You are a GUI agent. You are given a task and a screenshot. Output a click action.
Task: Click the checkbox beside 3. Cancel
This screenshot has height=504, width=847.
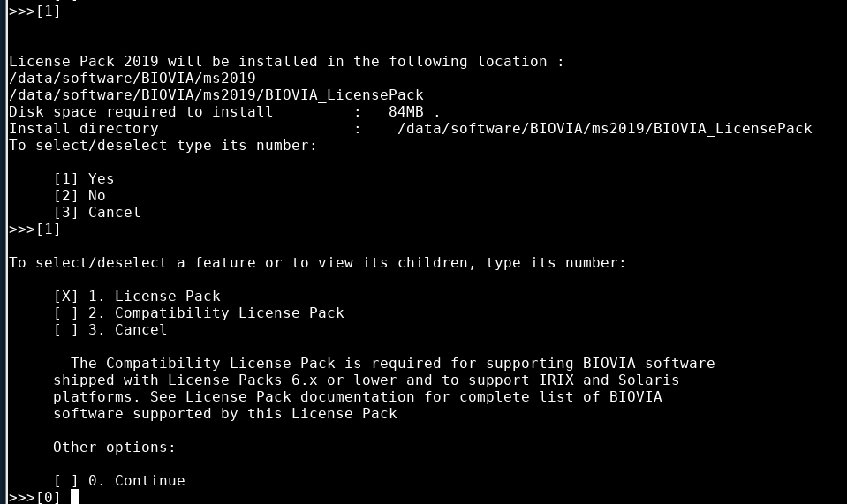coord(66,330)
